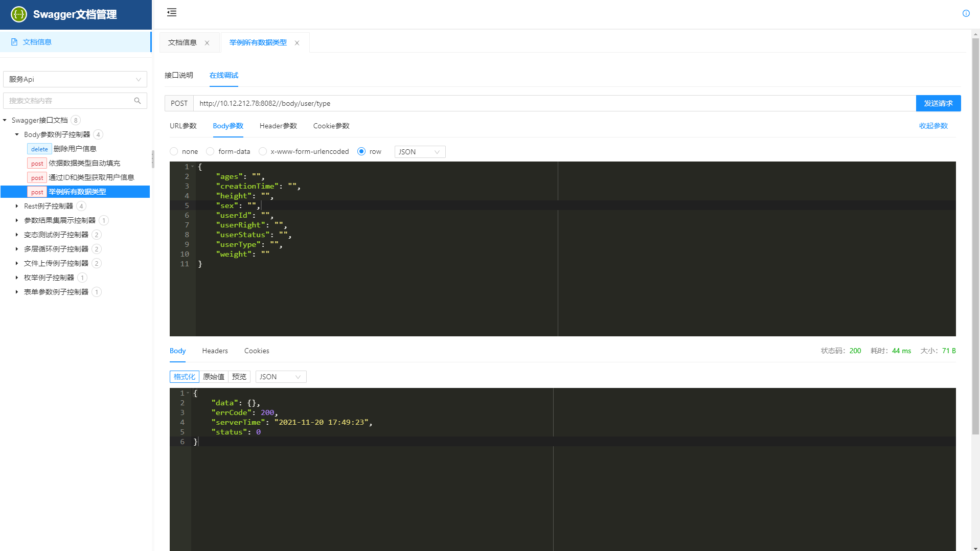Click the Swagger logo icon
Viewport: 980px width, 551px height.
coord(19,14)
